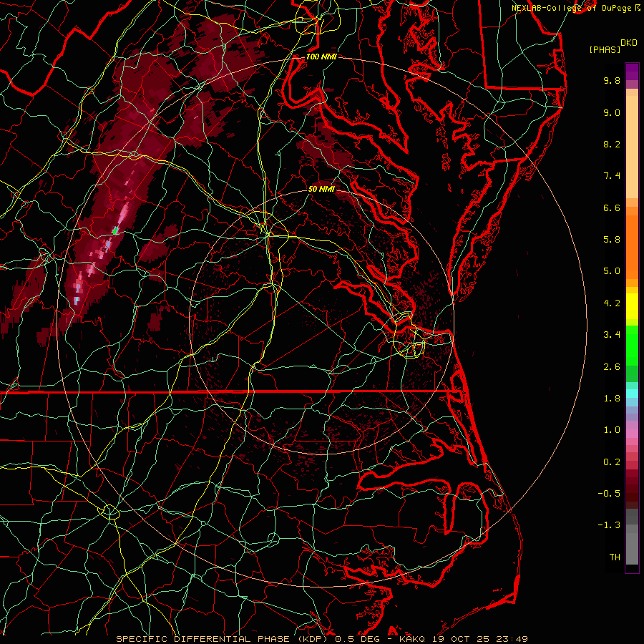
Task: Pick the cyan segment of the color bar
Action: click(632, 394)
